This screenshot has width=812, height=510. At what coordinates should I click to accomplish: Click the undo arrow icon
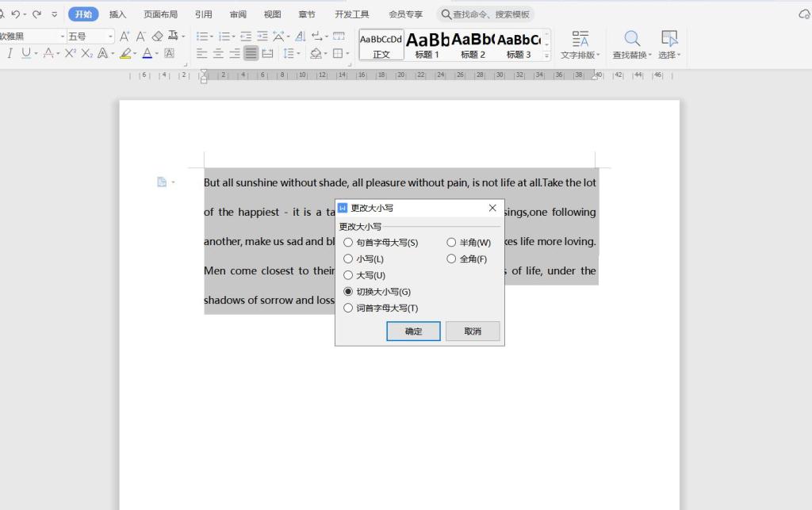tap(15, 14)
